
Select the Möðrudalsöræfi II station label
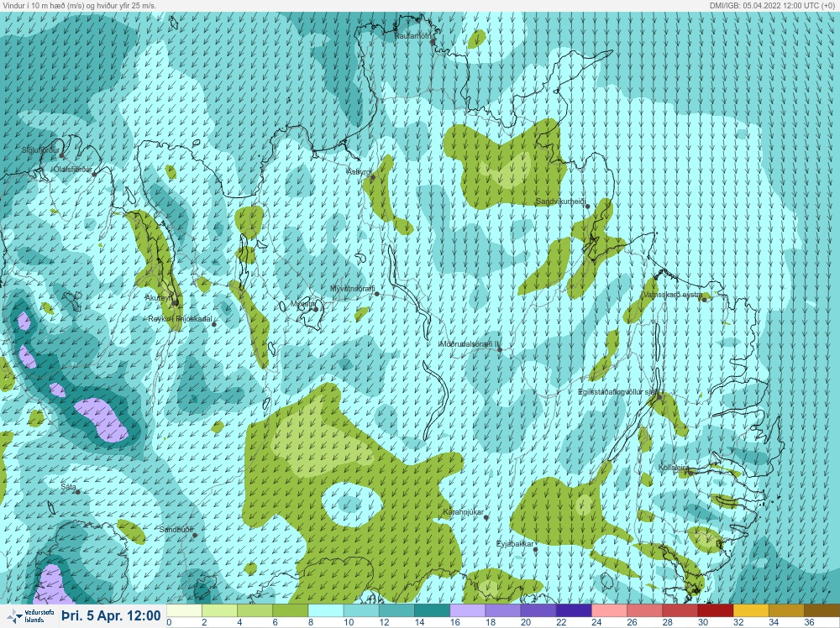tap(470, 344)
